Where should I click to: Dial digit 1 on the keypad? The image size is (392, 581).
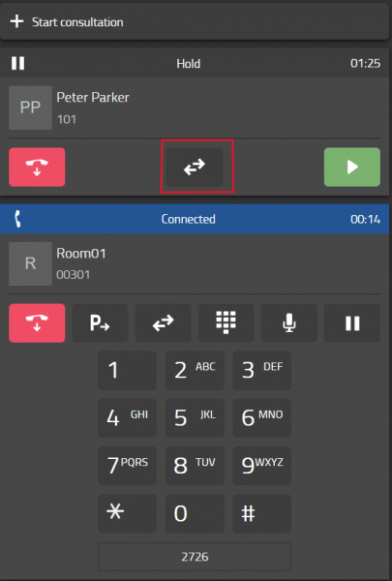[127, 371]
